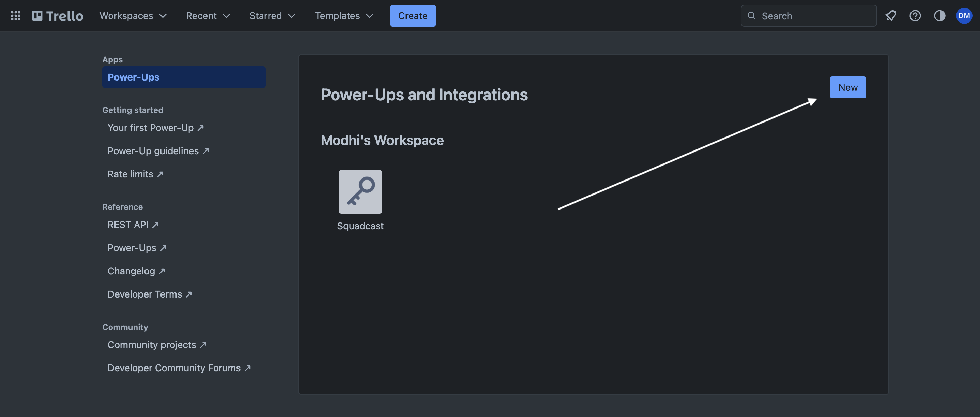Expand the Workspaces dropdown
This screenshot has height=417, width=980.
(133, 16)
